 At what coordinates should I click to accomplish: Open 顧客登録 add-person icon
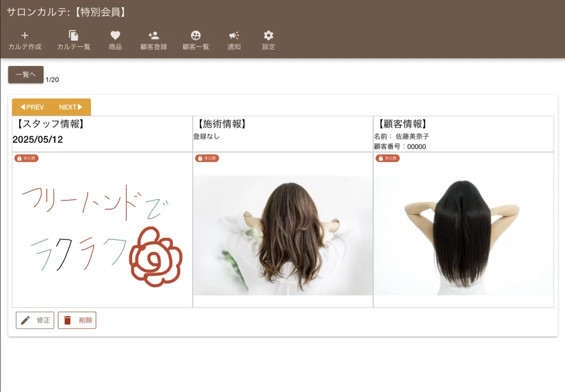point(154,36)
